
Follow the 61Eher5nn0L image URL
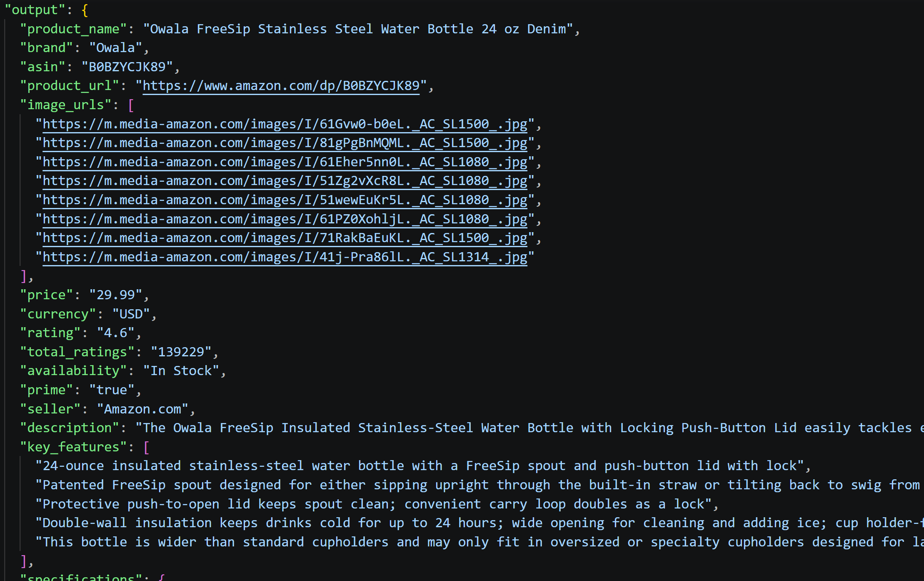pos(285,162)
